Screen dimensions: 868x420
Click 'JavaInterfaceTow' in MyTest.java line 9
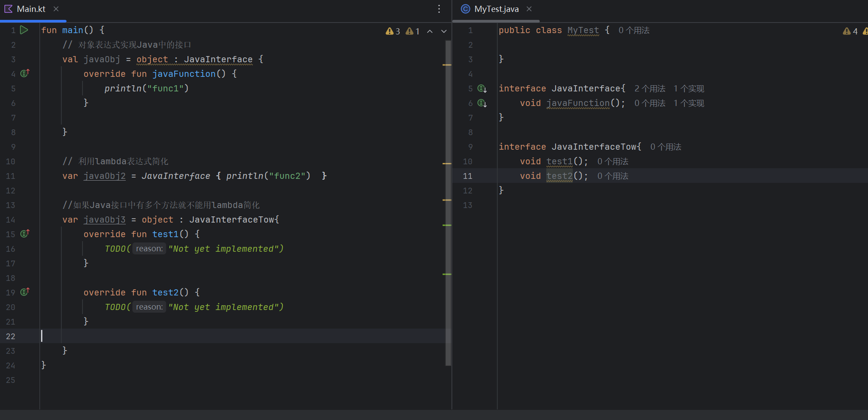(594, 147)
